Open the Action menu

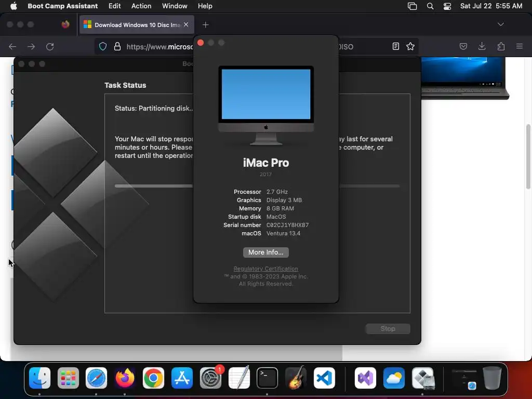click(141, 6)
